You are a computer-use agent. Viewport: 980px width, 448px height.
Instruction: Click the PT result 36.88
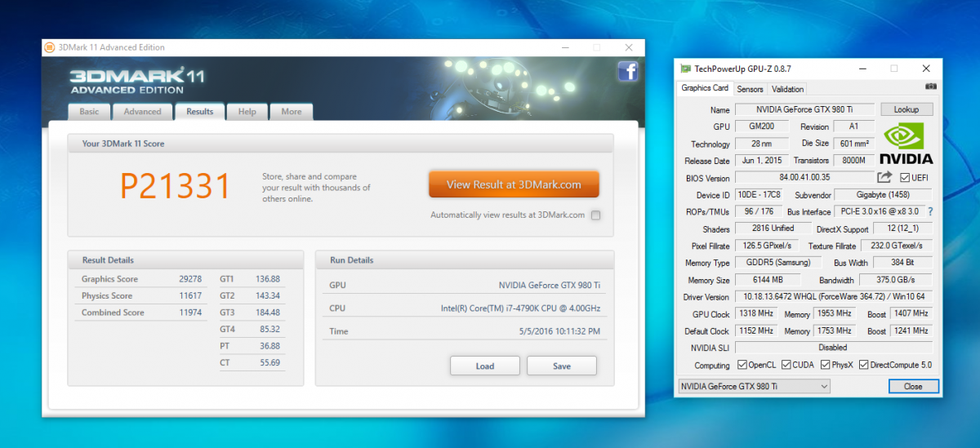pyautogui.click(x=268, y=346)
